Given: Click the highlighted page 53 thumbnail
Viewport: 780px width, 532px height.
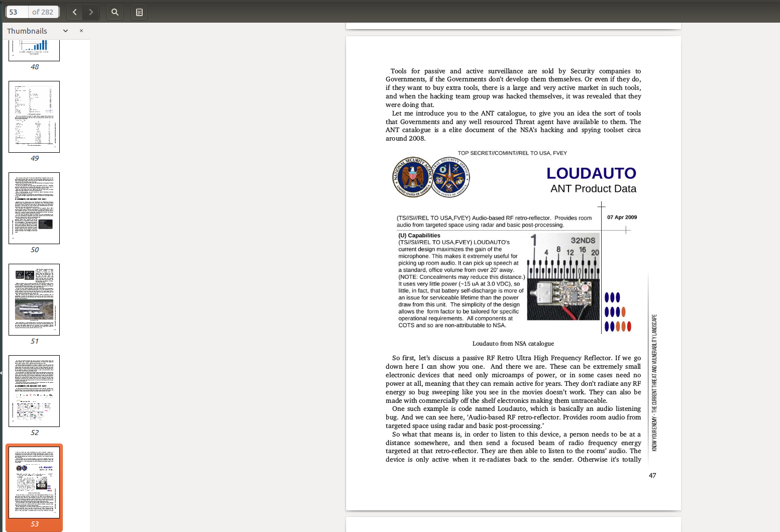Looking at the screenshot, I should coord(34,482).
